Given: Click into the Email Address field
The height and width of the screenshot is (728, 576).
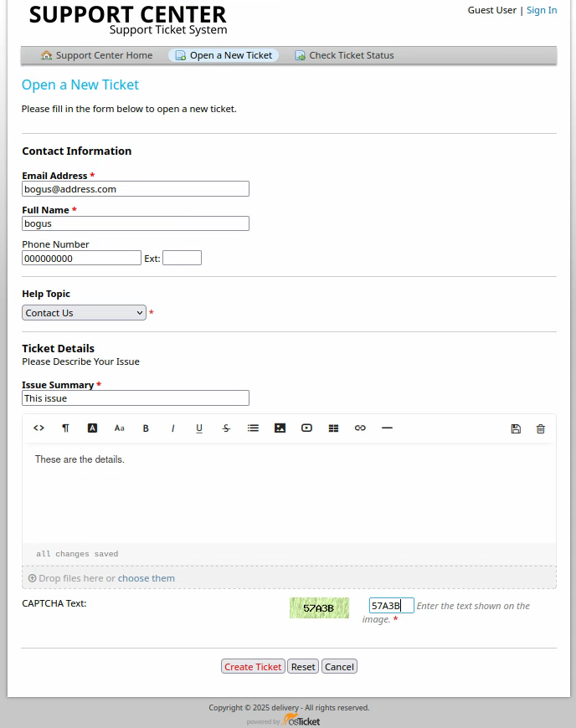Looking at the screenshot, I should pyautogui.click(x=136, y=189).
